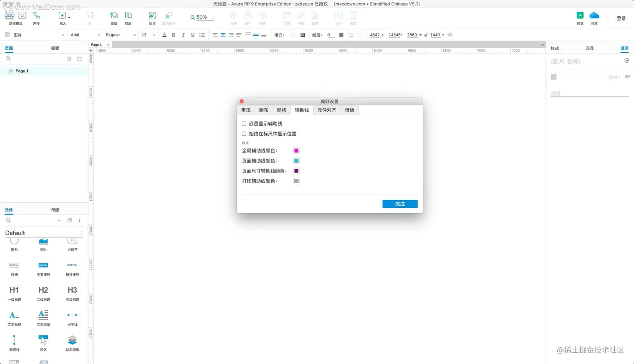Check 始终在标尺中显示位置 option
This screenshot has width=634, height=364.
[244, 133]
